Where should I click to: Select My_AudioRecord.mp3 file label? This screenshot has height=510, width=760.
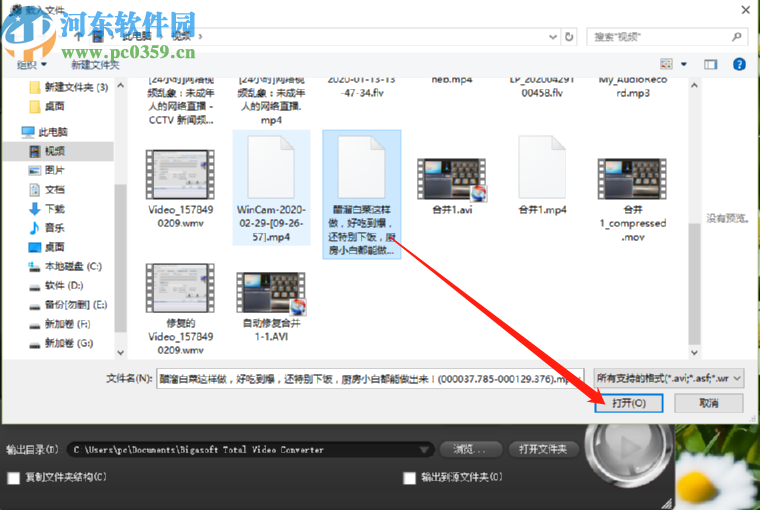coord(633,86)
